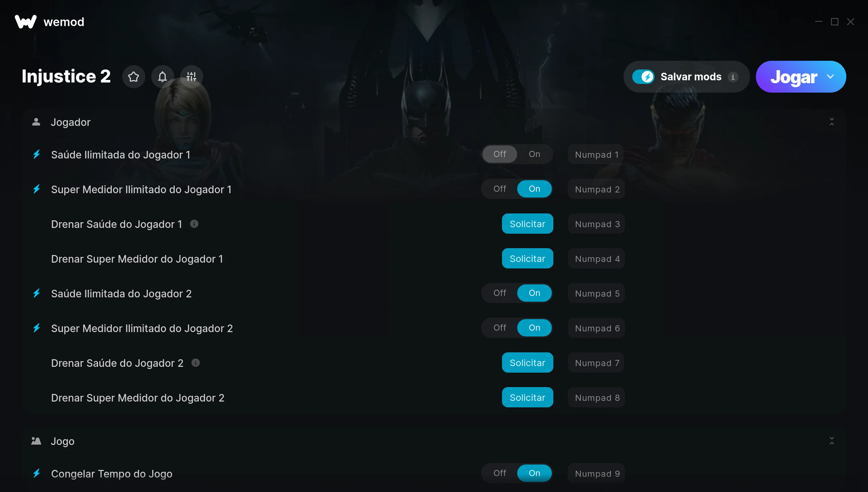
Task: Open the sliders settings icon beside title
Action: pyautogui.click(x=191, y=77)
